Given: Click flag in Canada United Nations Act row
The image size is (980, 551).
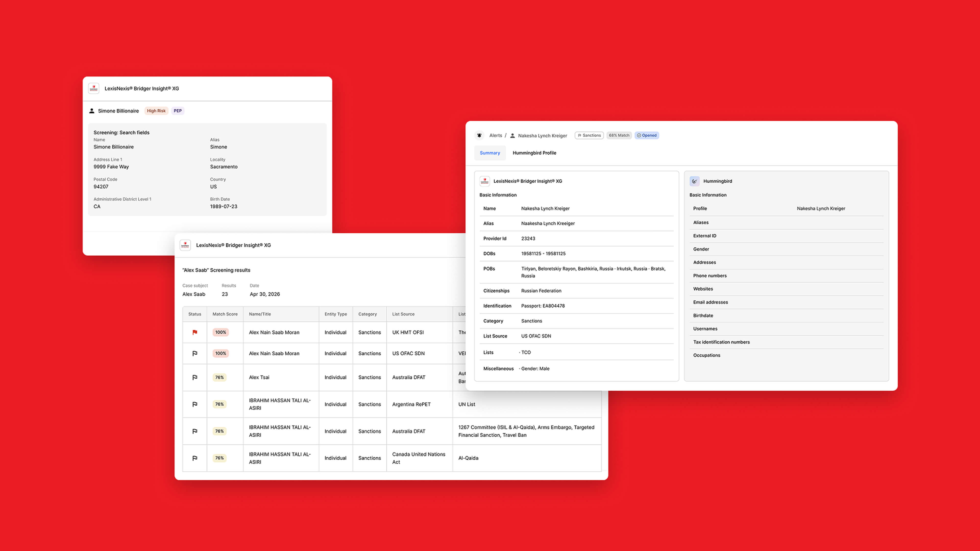Looking at the screenshot, I should (x=195, y=458).
